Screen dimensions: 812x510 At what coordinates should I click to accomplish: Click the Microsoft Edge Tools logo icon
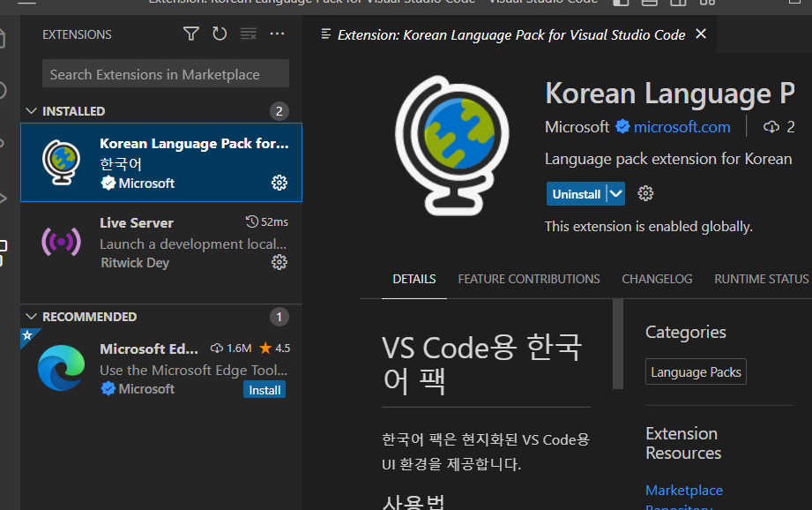tap(61, 367)
